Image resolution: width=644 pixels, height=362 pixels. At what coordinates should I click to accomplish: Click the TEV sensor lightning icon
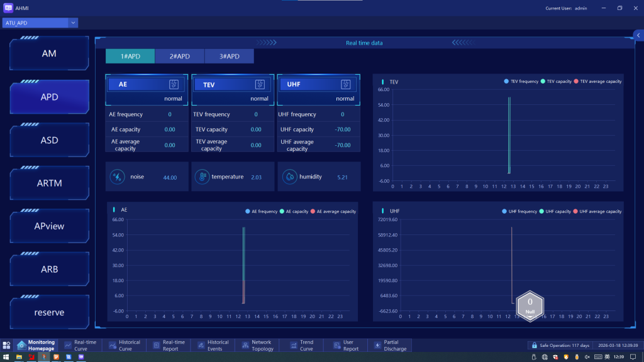260,84
